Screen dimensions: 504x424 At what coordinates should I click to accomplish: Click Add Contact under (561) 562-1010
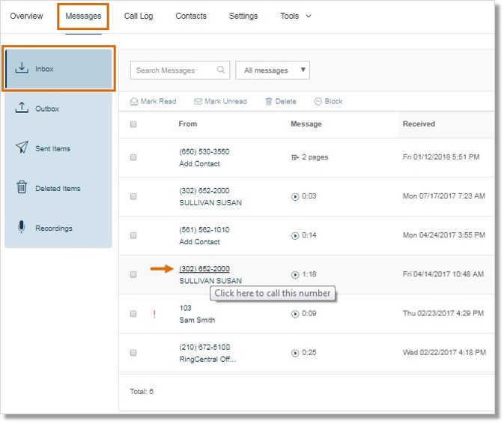[200, 242]
